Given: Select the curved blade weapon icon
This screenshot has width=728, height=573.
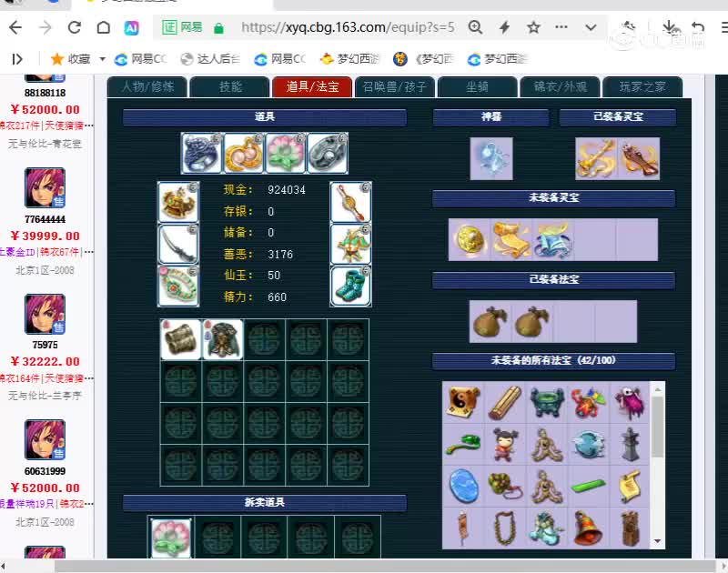Looking at the screenshot, I should click(x=178, y=244).
